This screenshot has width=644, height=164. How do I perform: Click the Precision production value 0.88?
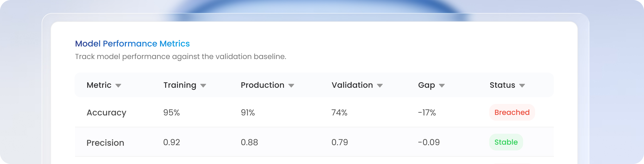click(249, 142)
